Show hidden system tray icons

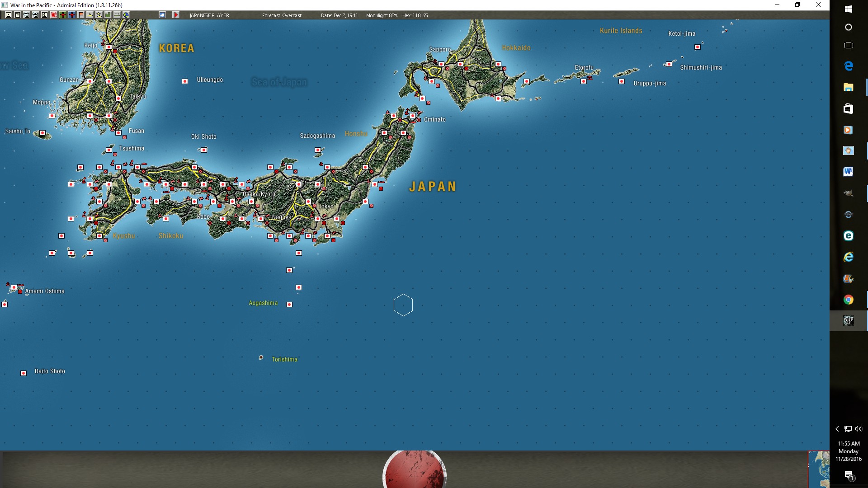(837, 429)
